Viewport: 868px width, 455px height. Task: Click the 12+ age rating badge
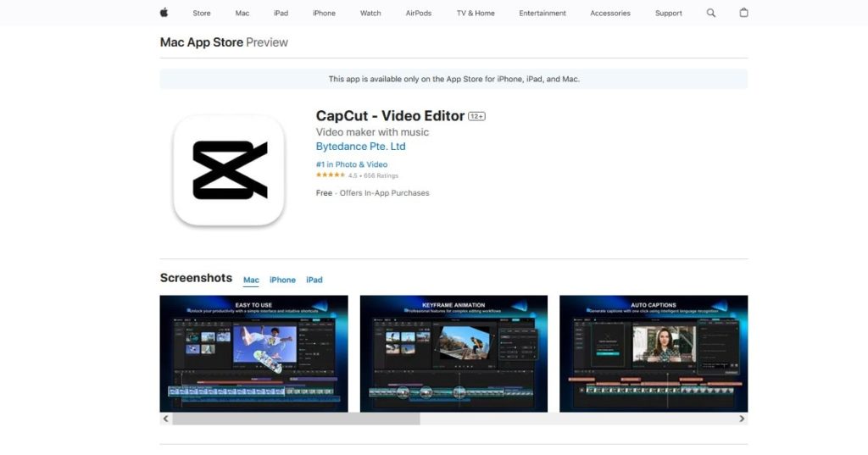[476, 116]
